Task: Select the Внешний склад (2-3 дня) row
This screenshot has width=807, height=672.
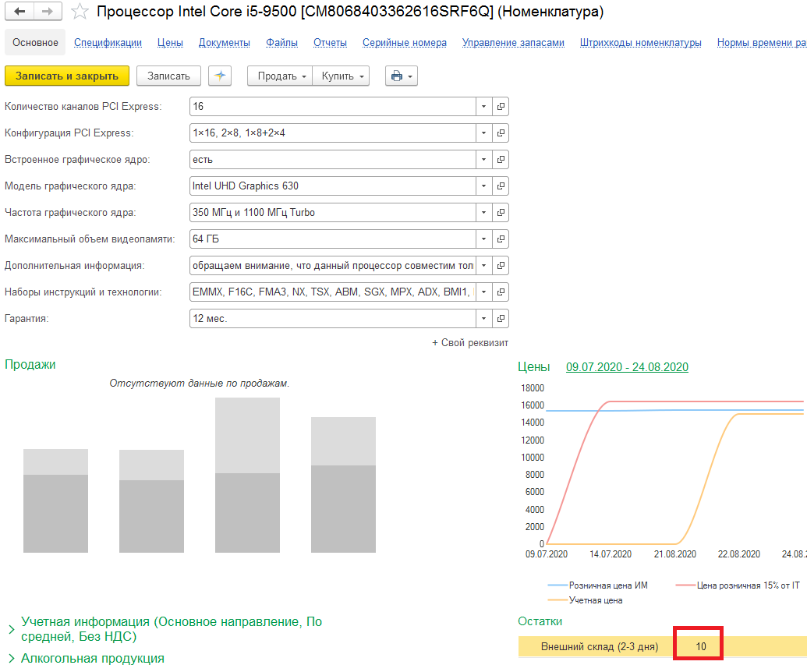Action: (663, 646)
